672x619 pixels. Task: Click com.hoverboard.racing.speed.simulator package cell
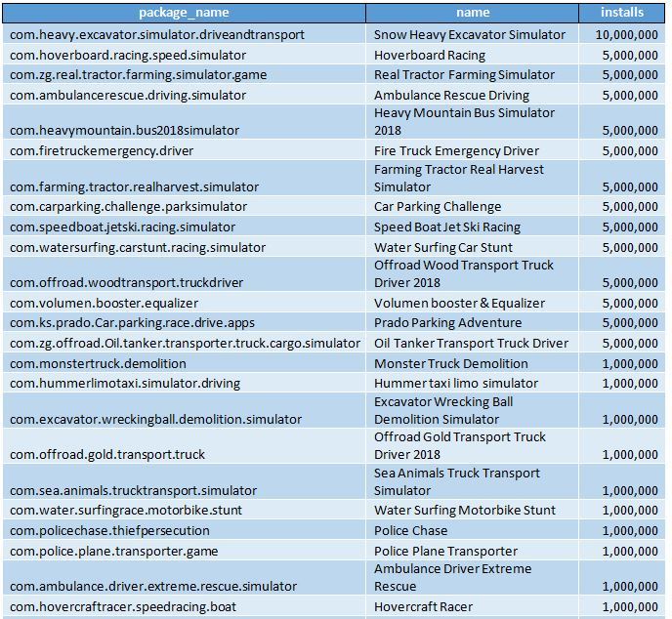click(184, 55)
